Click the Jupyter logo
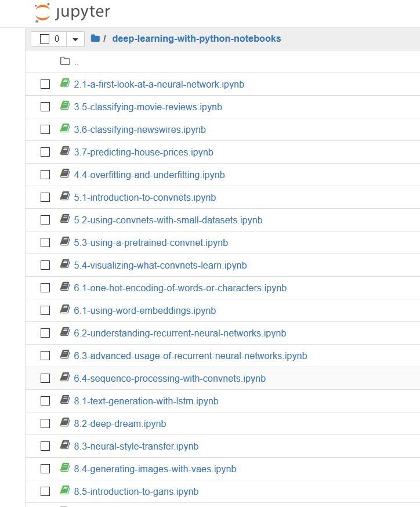The width and height of the screenshot is (420, 507). [73, 13]
